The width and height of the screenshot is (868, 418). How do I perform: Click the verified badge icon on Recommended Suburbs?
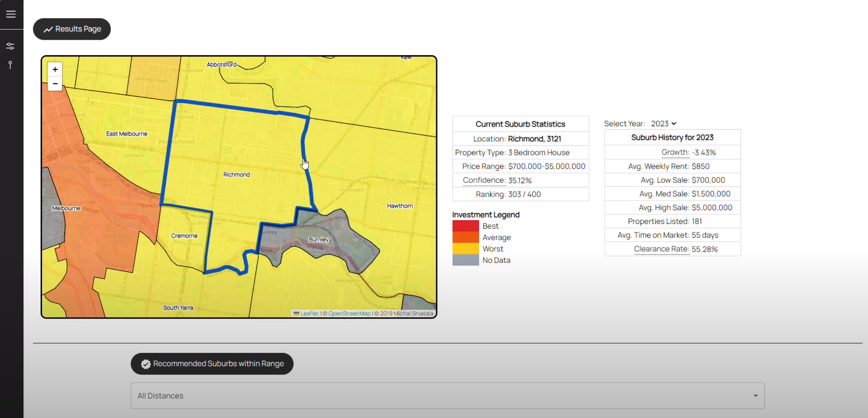tap(146, 364)
